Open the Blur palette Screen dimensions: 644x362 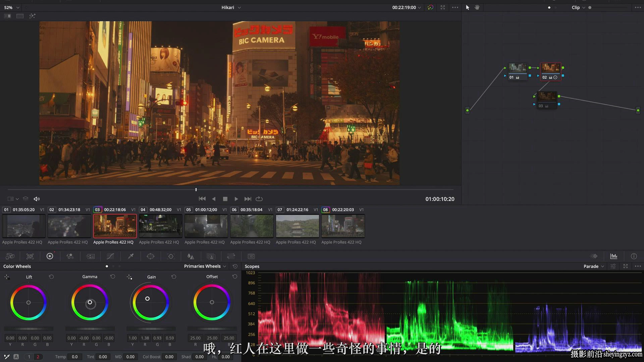pos(191,256)
